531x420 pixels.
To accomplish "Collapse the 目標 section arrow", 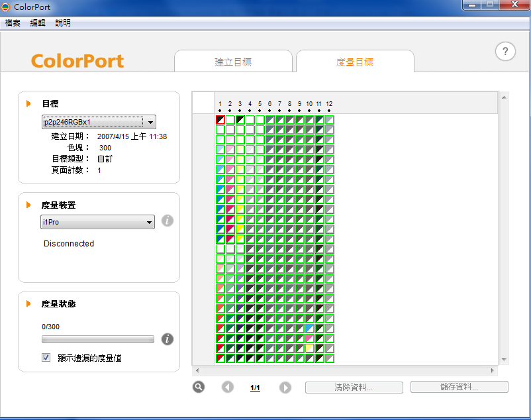I will 28,103.
